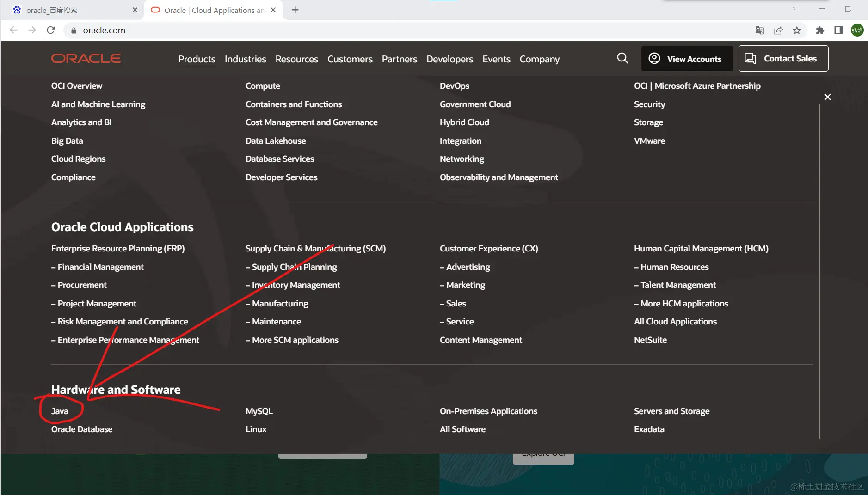Open the Exadata link

(649, 429)
